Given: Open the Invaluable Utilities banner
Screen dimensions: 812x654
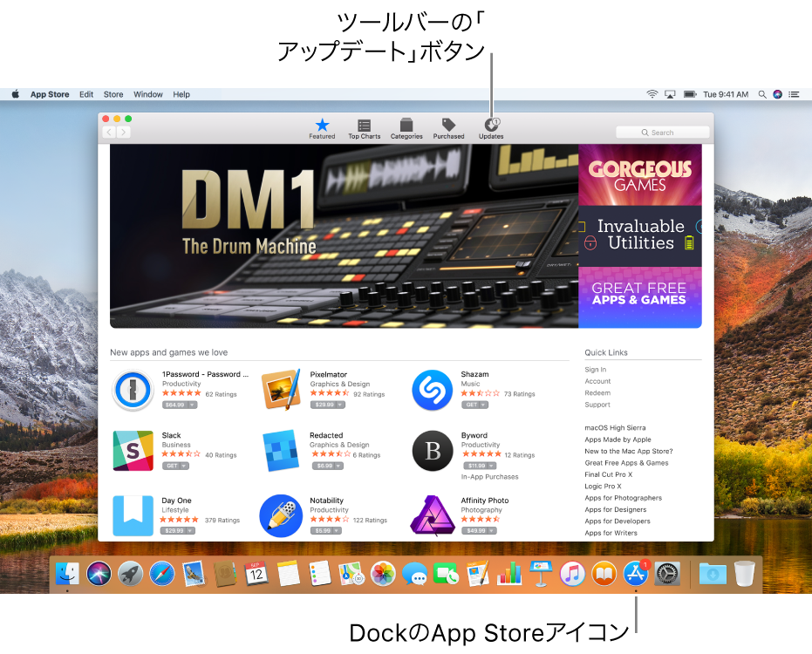Looking at the screenshot, I should point(640,236).
